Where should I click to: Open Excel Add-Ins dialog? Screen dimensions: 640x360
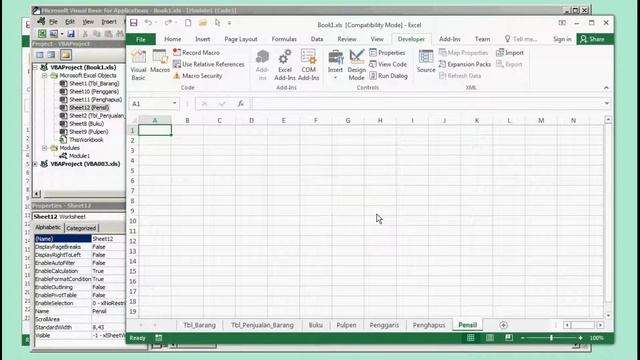[285, 65]
